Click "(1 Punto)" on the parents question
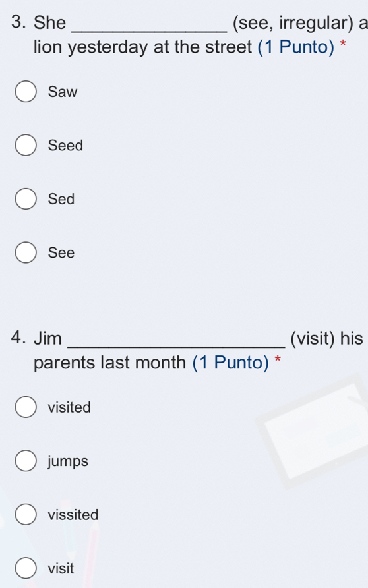The height and width of the screenshot is (588, 368). (230, 363)
